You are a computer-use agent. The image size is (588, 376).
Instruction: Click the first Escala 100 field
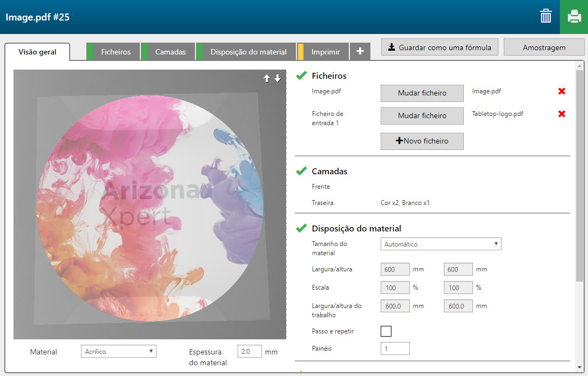click(395, 288)
